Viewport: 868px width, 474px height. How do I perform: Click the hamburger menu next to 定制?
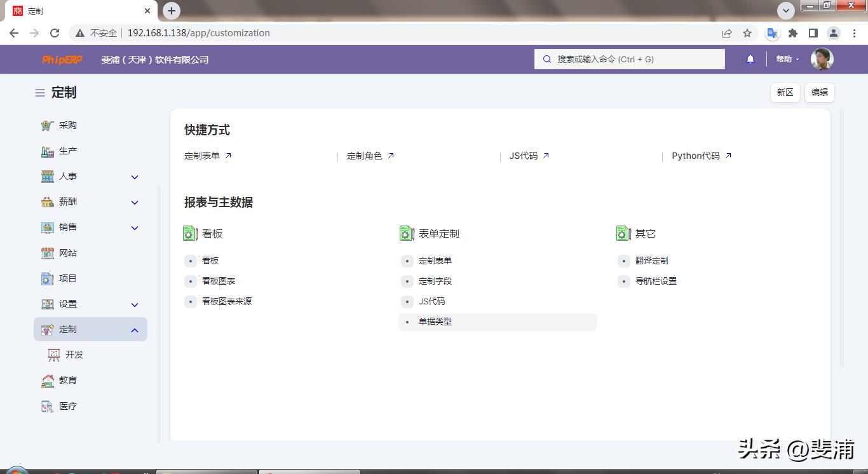point(39,92)
